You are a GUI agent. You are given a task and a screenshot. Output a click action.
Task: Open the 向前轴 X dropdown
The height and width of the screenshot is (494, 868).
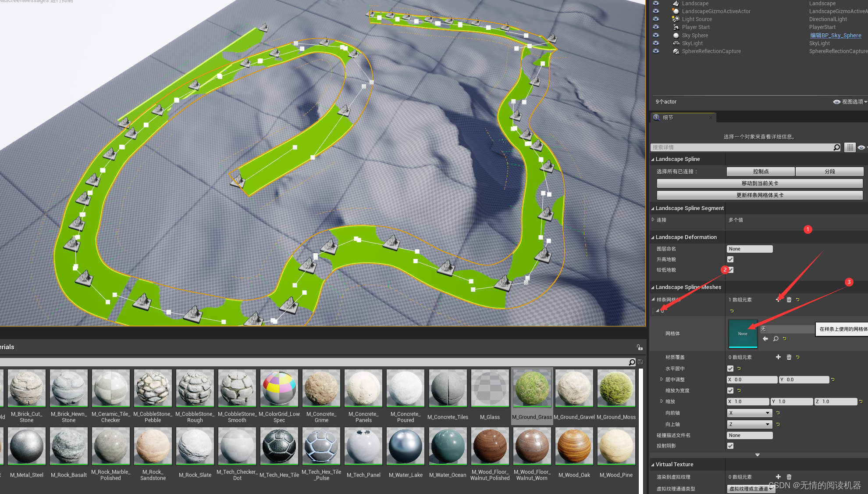pos(749,413)
